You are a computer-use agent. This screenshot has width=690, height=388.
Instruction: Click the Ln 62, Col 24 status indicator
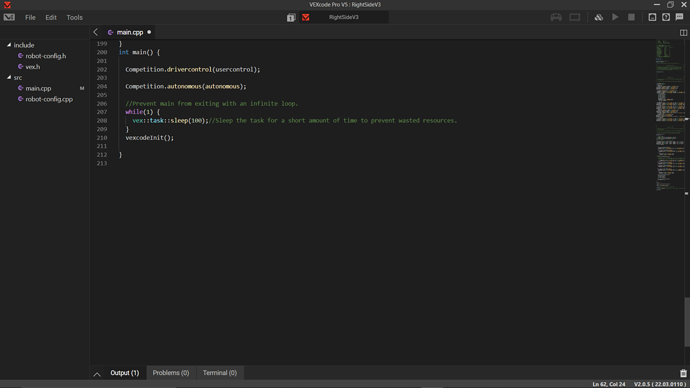coord(609,384)
